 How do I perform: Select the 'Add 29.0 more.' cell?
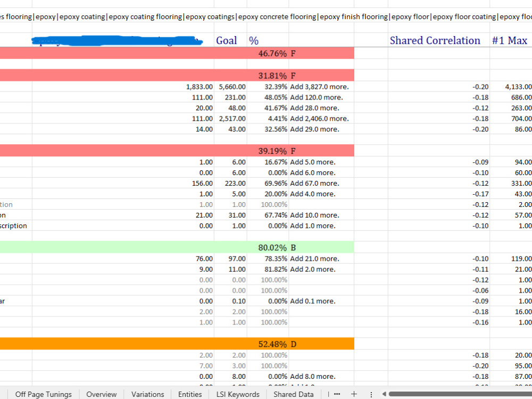tap(321, 129)
